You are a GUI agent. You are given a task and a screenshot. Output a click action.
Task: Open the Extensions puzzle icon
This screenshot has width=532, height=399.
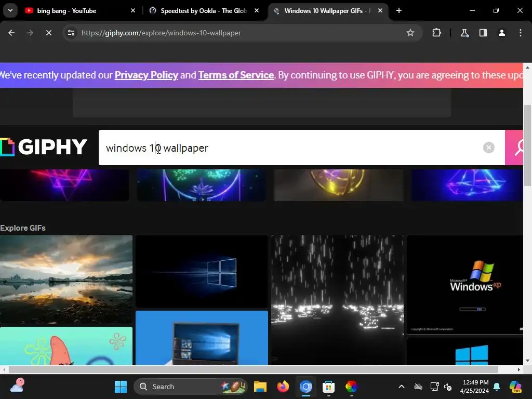(x=436, y=33)
